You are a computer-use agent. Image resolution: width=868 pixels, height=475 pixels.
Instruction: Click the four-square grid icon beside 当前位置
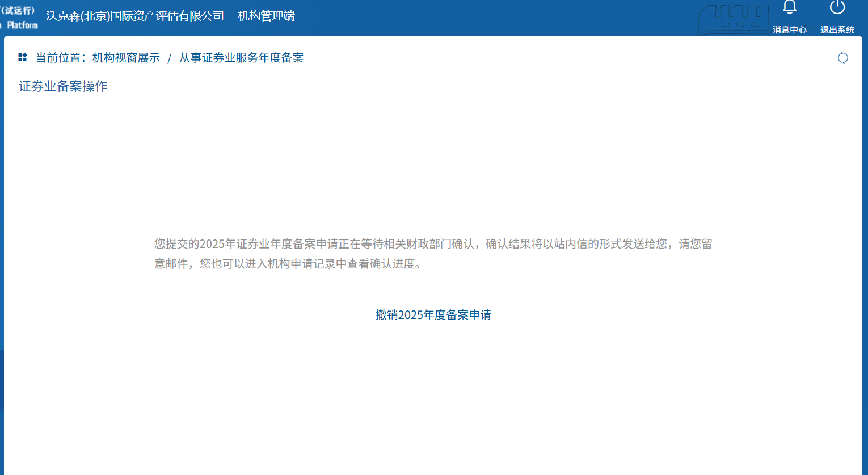click(23, 57)
